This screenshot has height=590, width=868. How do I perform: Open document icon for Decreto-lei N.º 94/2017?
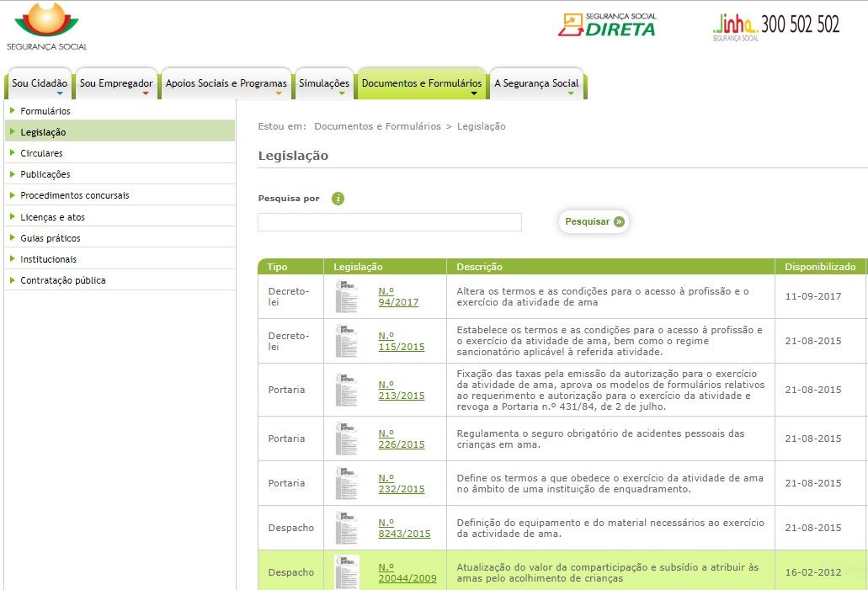click(x=346, y=297)
